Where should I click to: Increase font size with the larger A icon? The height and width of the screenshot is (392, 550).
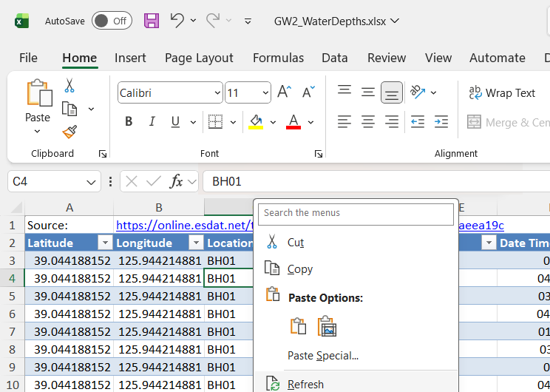point(284,92)
